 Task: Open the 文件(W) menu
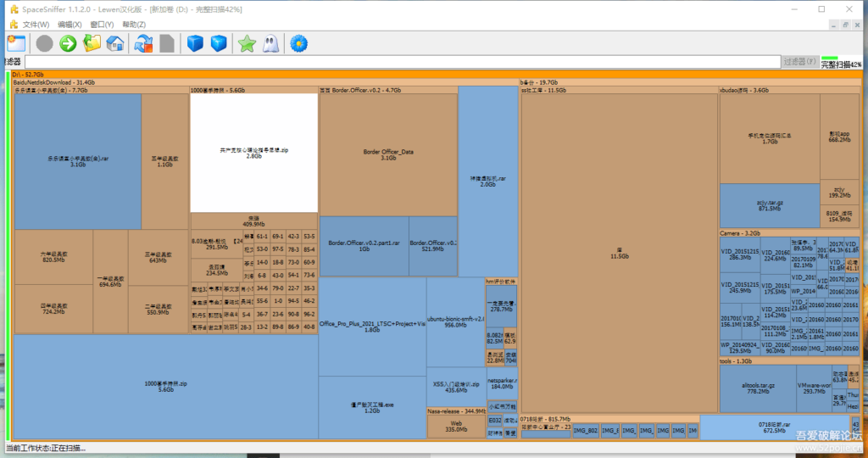pyautogui.click(x=36, y=25)
